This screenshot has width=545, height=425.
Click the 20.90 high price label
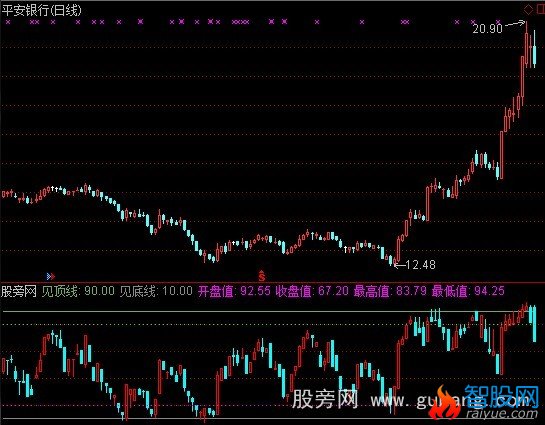(x=487, y=28)
